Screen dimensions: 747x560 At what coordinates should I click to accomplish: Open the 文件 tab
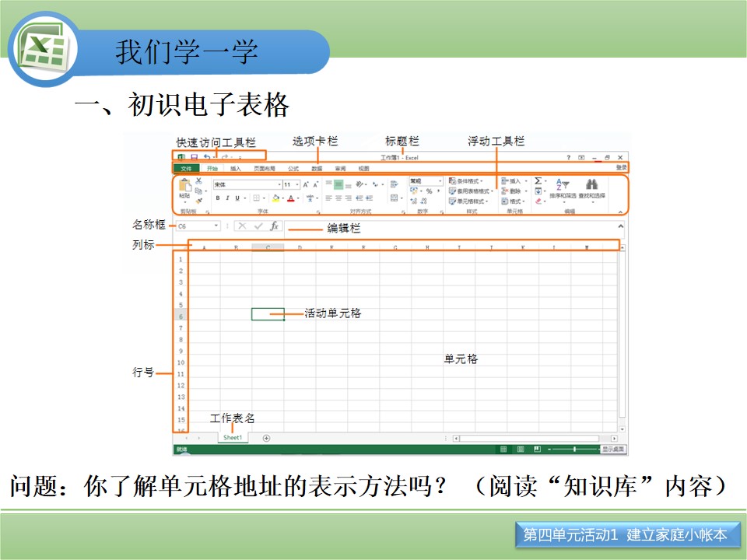[186, 169]
